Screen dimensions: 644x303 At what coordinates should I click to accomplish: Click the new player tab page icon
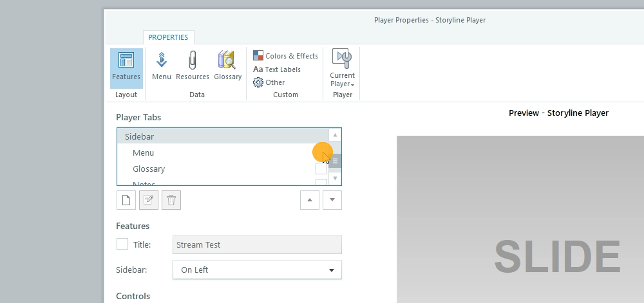(x=126, y=200)
